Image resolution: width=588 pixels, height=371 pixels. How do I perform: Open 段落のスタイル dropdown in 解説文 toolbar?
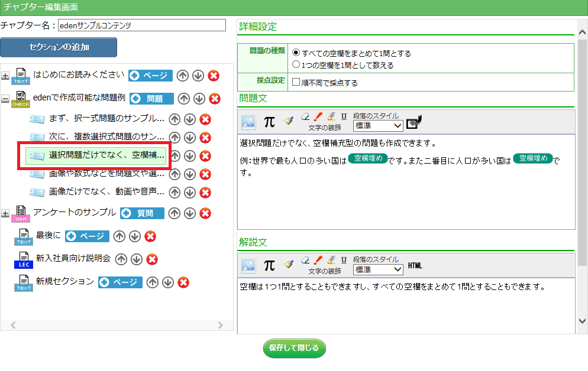378,269
